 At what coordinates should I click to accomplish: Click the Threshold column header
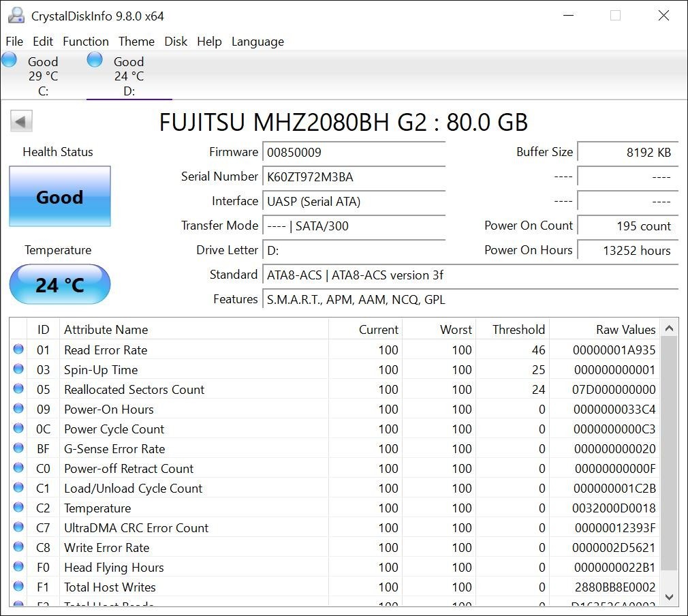pyautogui.click(x=512, y=329)
